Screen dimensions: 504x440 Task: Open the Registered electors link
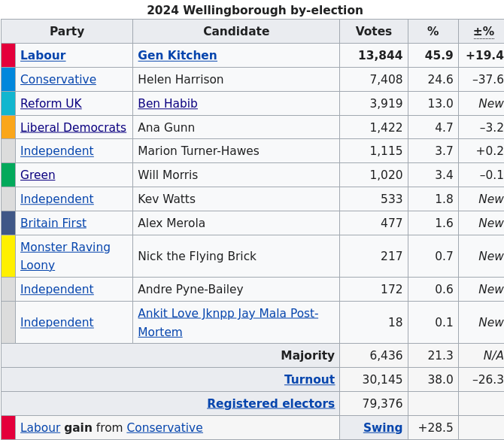(271, 404)
